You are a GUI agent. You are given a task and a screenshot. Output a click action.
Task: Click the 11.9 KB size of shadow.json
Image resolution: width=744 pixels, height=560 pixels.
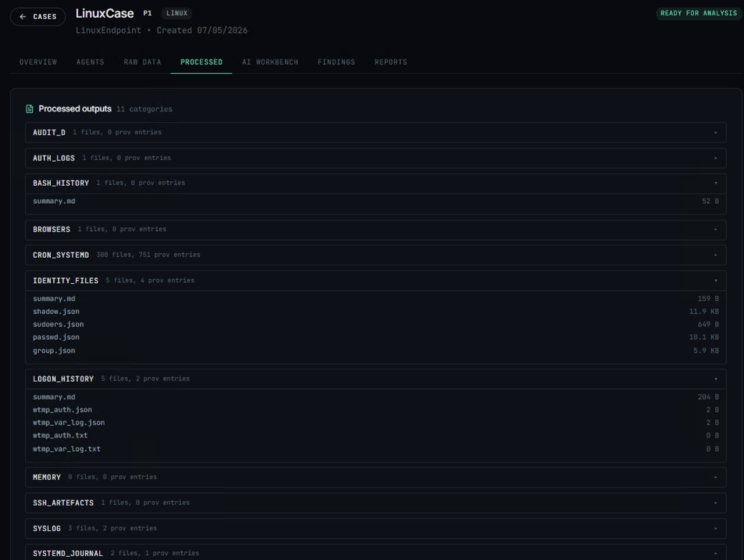tap(704, 312)
